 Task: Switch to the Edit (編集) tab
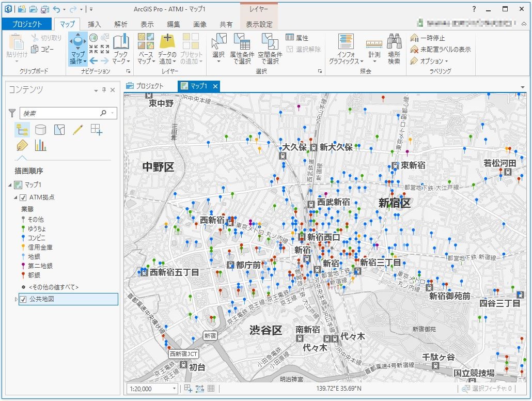click(174, 24)
